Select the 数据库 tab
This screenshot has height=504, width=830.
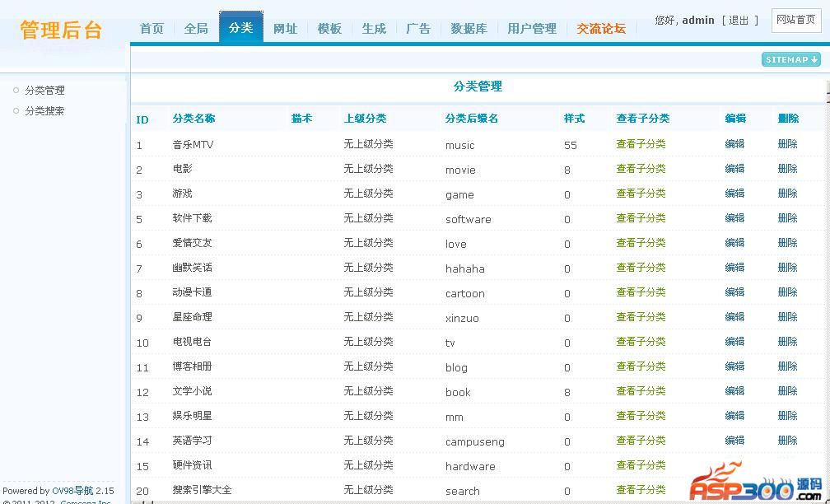pos(469,29)
